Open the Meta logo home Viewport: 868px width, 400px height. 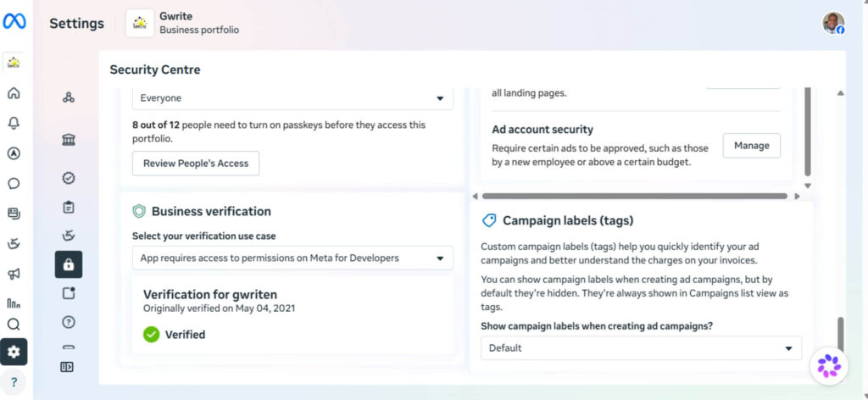pos(14,21)
